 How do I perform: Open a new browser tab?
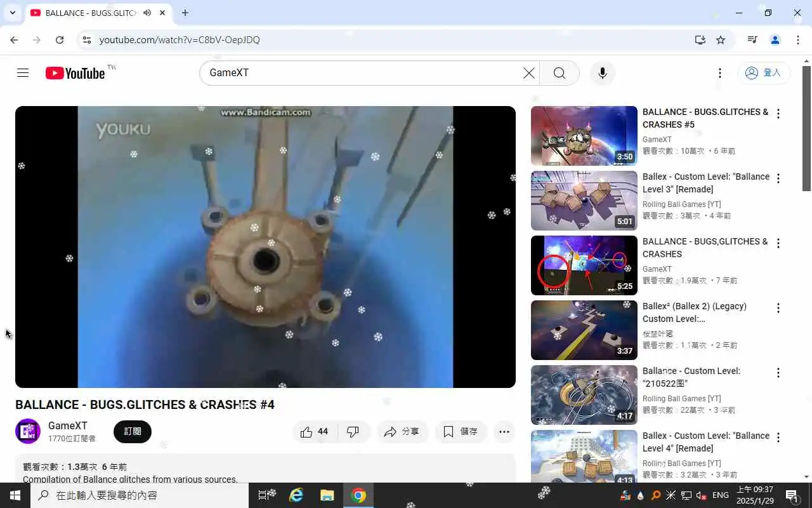tap(185, 13)
